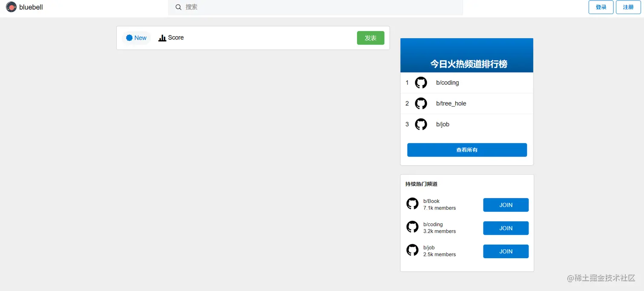Click rank number 1
This screenshot has width=644, height=291.
(407, 83)
